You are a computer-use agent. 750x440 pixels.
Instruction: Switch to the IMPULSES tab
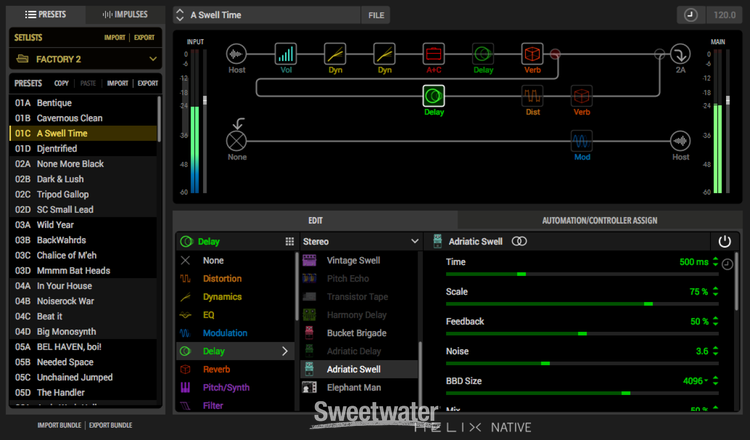tap(125, 14)
